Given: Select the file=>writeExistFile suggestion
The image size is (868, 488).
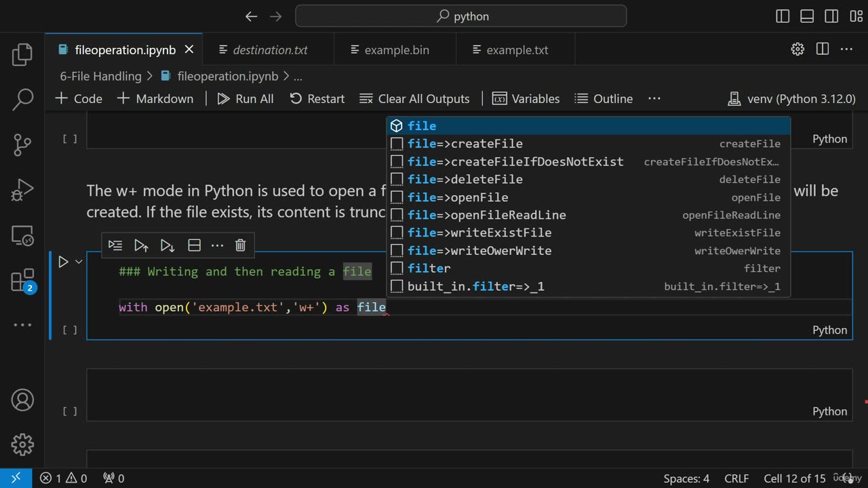Looking at the screenshot, I should [589, 232].
